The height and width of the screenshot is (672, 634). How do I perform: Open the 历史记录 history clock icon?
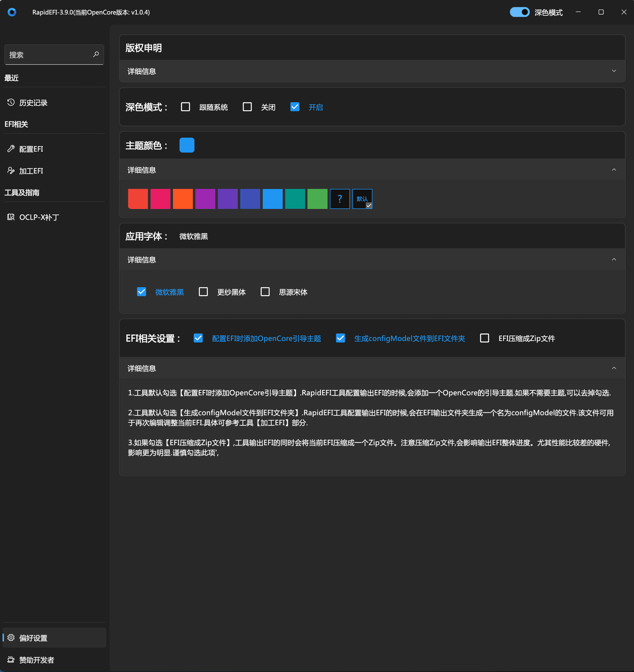11,102
